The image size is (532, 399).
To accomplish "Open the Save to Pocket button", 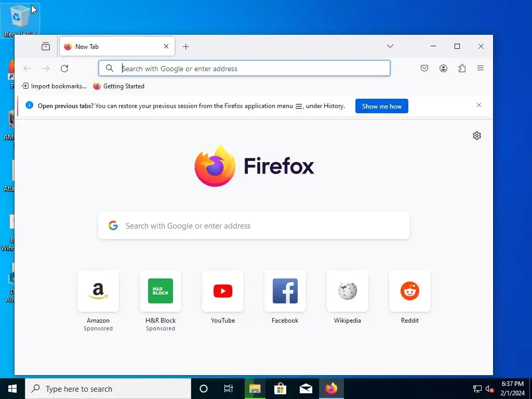I will coord(424,68).
